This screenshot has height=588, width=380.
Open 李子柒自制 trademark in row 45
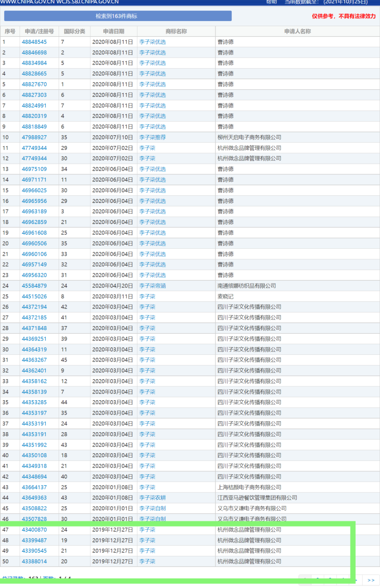click(152, 509)
